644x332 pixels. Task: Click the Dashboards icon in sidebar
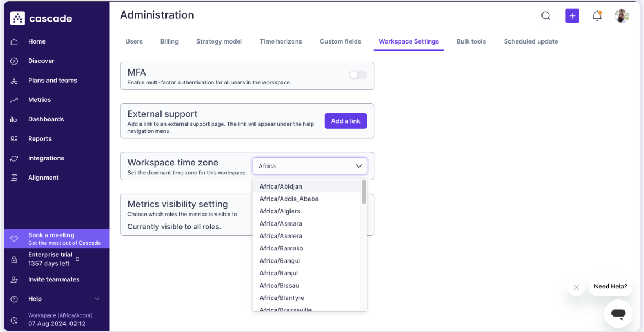(14, 120)
